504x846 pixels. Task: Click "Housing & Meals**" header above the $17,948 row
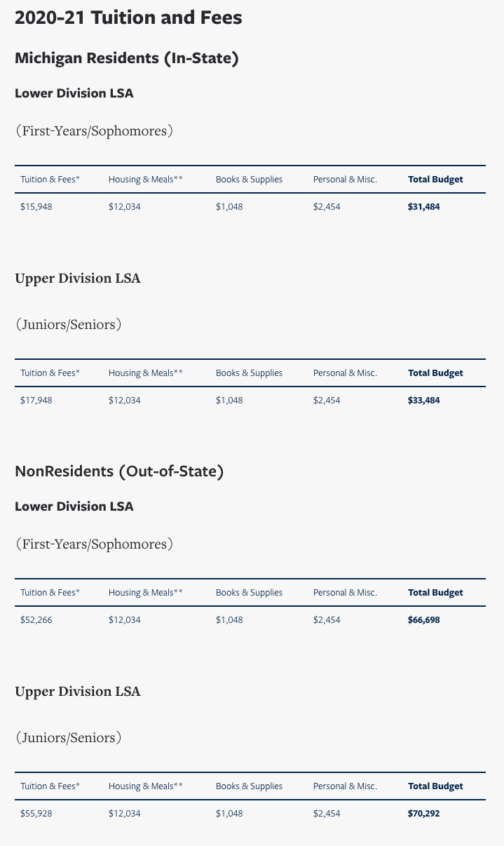click(x=145, y=373)
